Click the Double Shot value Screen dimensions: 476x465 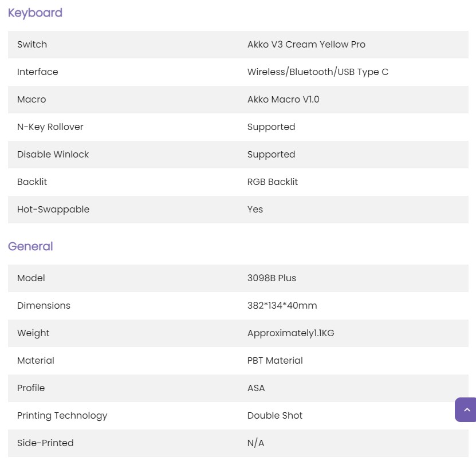tap(275, 416)
